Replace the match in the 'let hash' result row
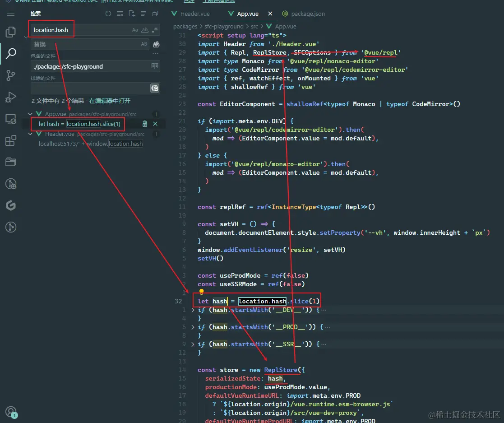This screenshot has width=504, height=423. coord(145,124)
